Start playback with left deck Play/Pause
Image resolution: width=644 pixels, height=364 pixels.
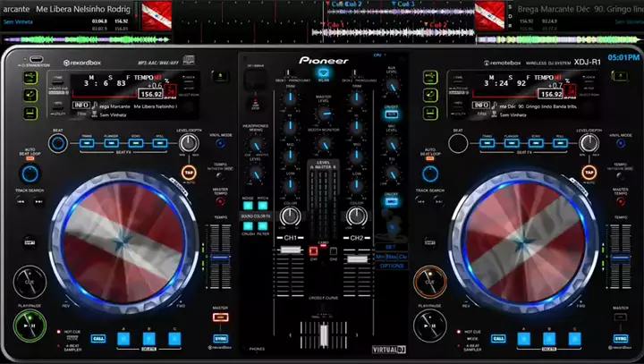[30, 326]
